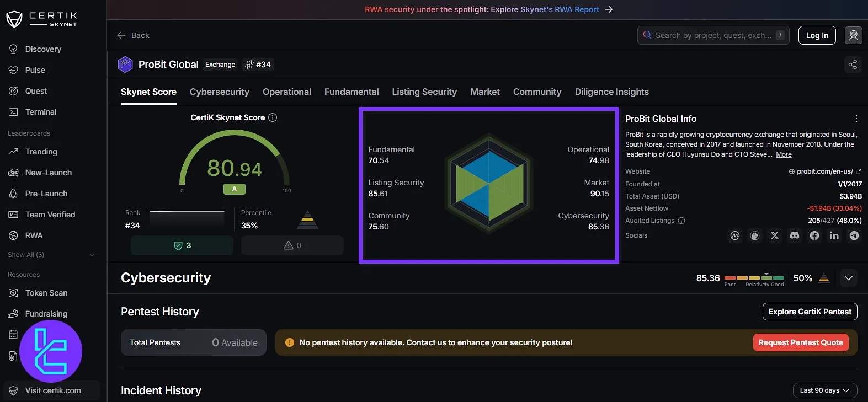Go to the Quest section

[36, 91]
